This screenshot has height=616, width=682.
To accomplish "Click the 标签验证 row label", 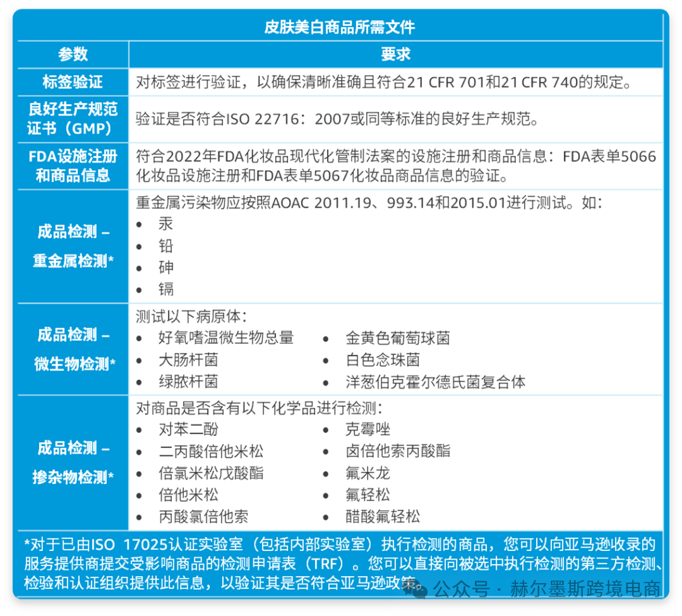I will point(73,82).
